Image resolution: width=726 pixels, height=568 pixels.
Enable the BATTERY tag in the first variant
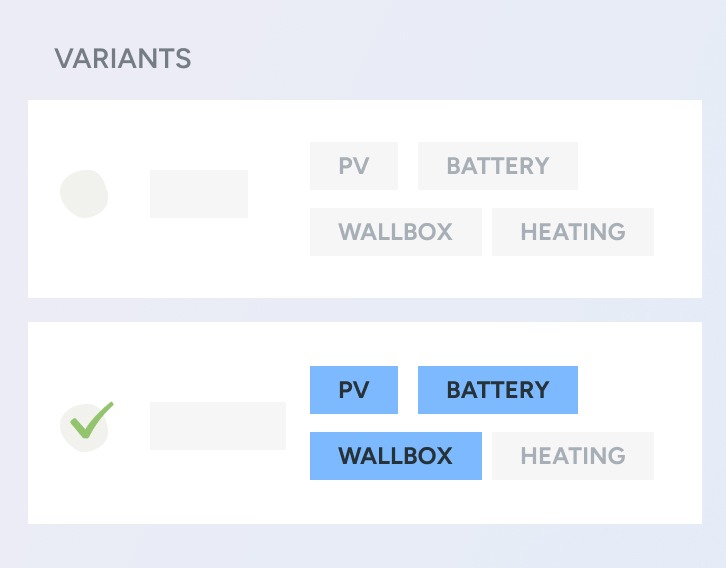click(497, 166)
